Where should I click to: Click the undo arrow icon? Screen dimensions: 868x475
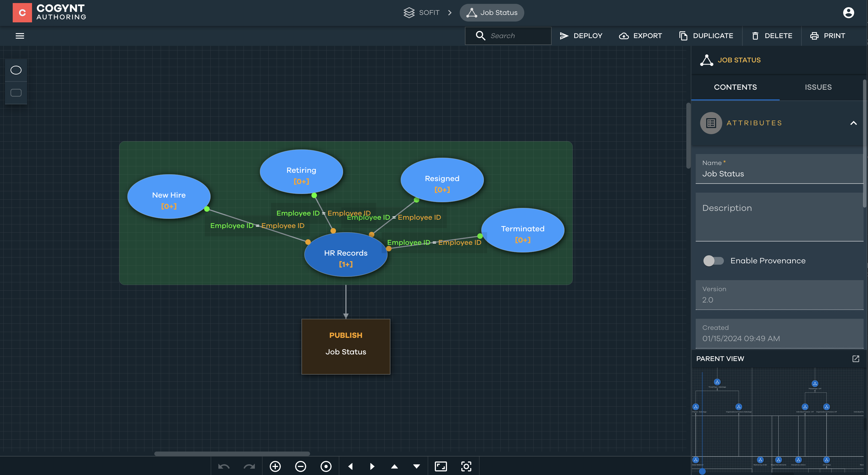[224, 466]
